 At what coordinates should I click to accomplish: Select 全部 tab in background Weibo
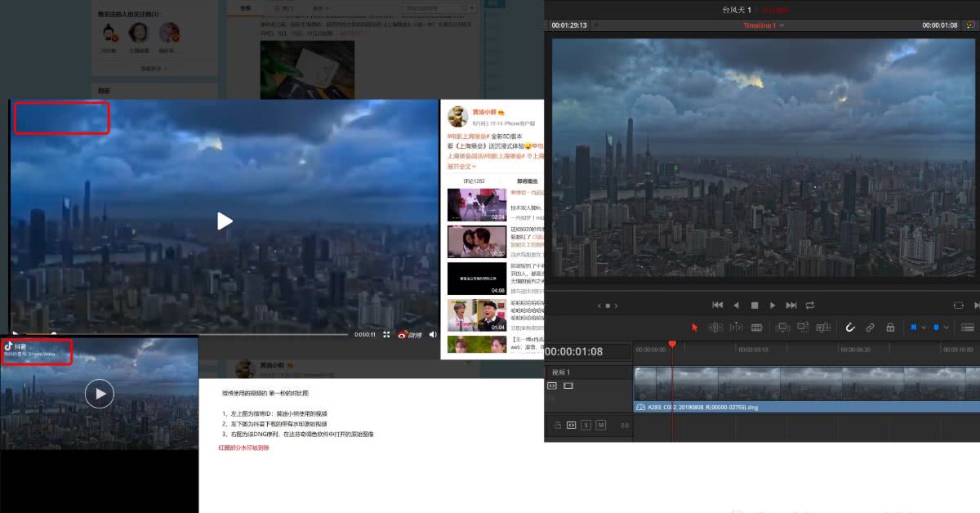[246, 7]
